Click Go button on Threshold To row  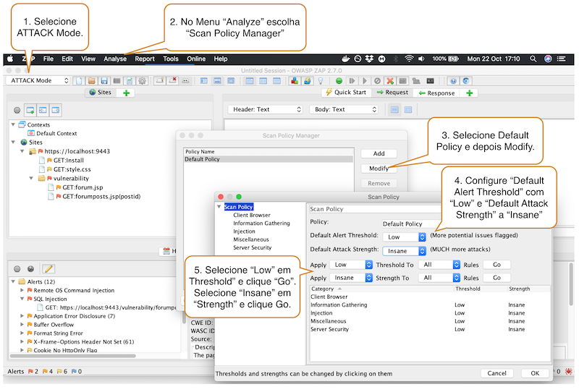coord(496,265)
